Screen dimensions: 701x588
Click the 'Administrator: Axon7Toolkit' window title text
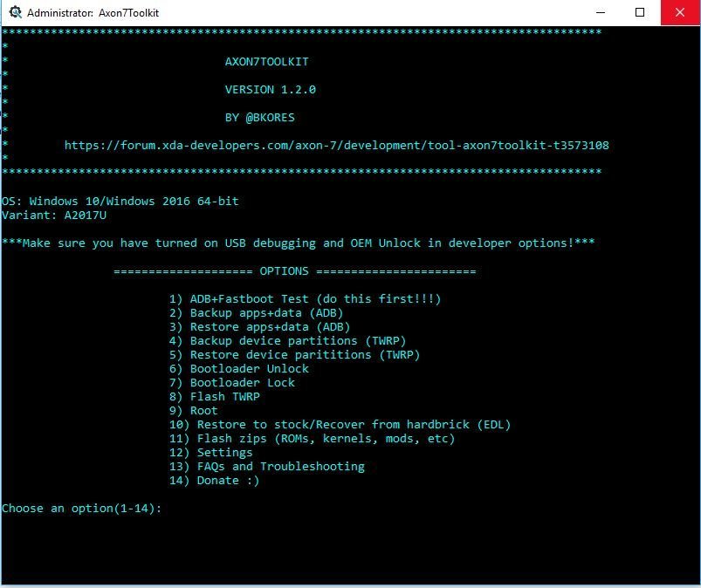coord(93,13)
